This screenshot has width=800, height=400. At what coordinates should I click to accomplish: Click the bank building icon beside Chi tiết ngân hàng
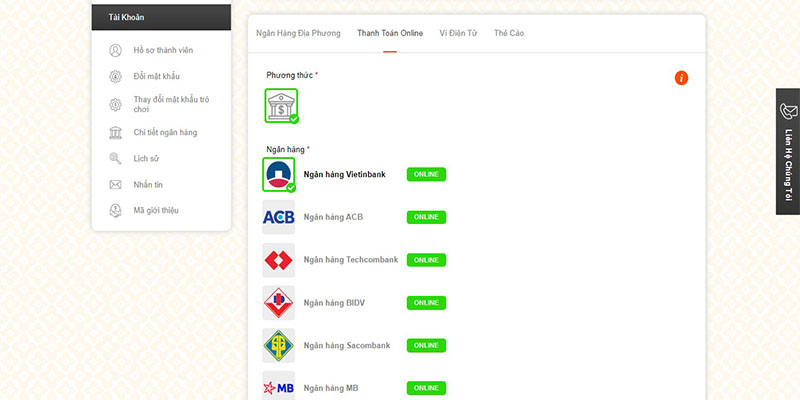point(115,133)
